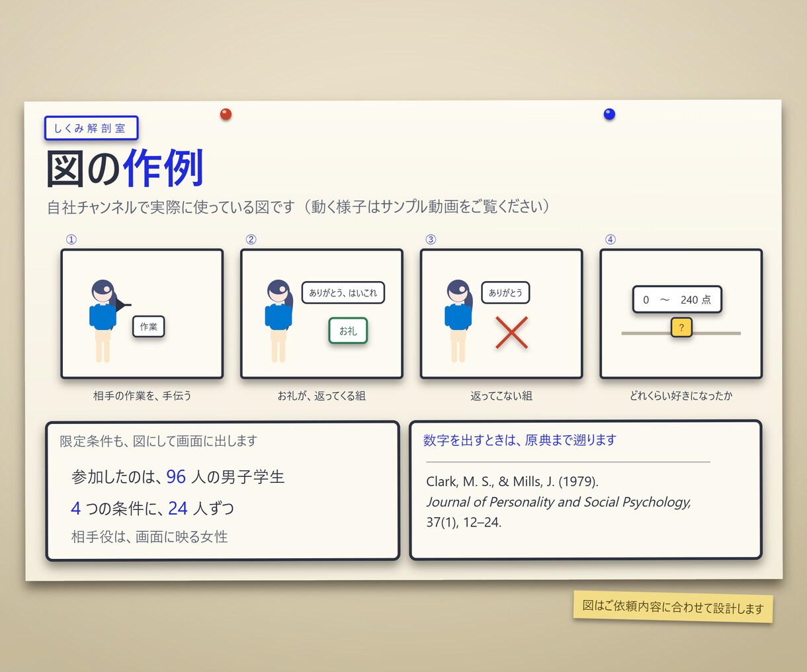Screen dimensions: 807x672
Task: Select the circled number ② marker
Action: pyautogui.click(x=251, y=239)
